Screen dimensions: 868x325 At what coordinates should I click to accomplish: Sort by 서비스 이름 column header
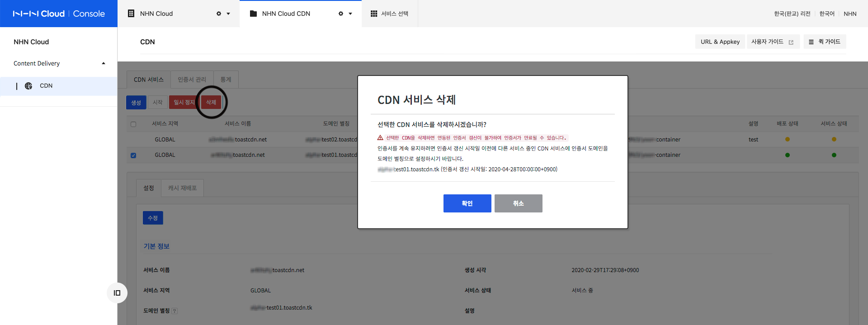click(x=238, y=124)
